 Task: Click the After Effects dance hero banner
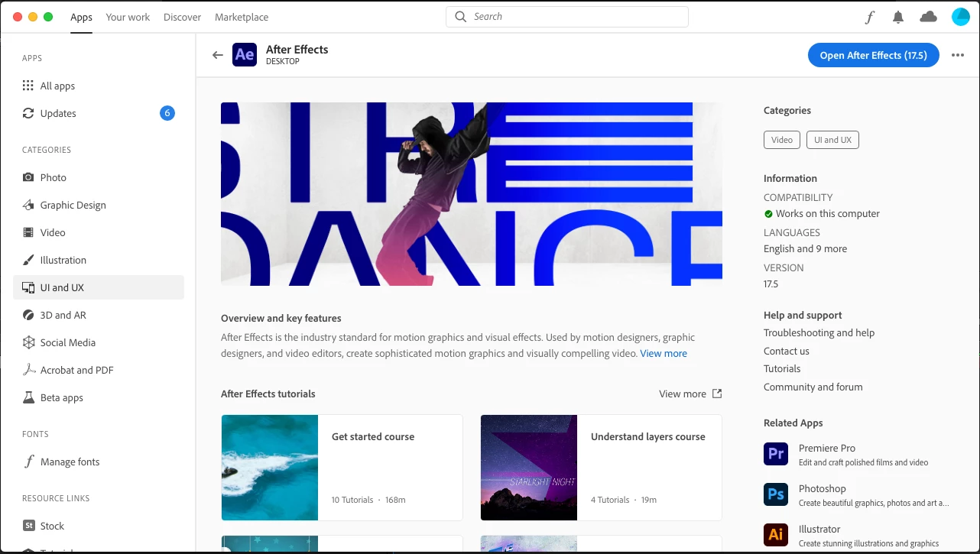click(x=472, y=194)
